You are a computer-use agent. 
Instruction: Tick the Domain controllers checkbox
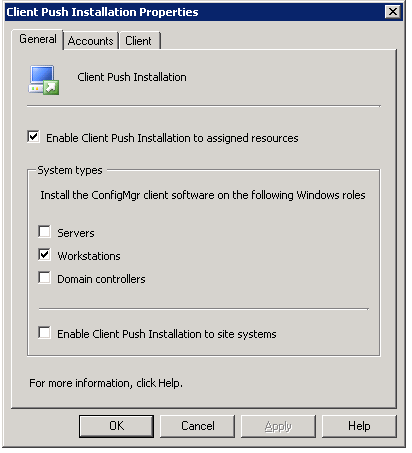coord(44,278)
